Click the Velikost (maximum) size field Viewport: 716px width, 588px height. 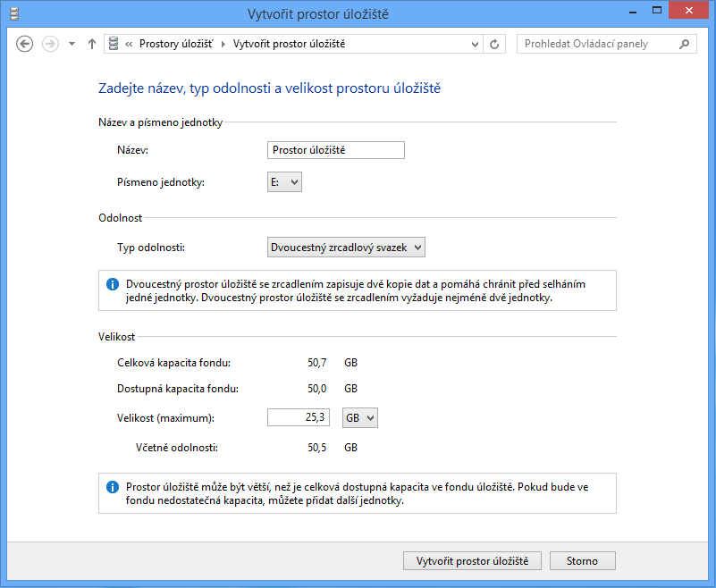click(x=299, y=417)
